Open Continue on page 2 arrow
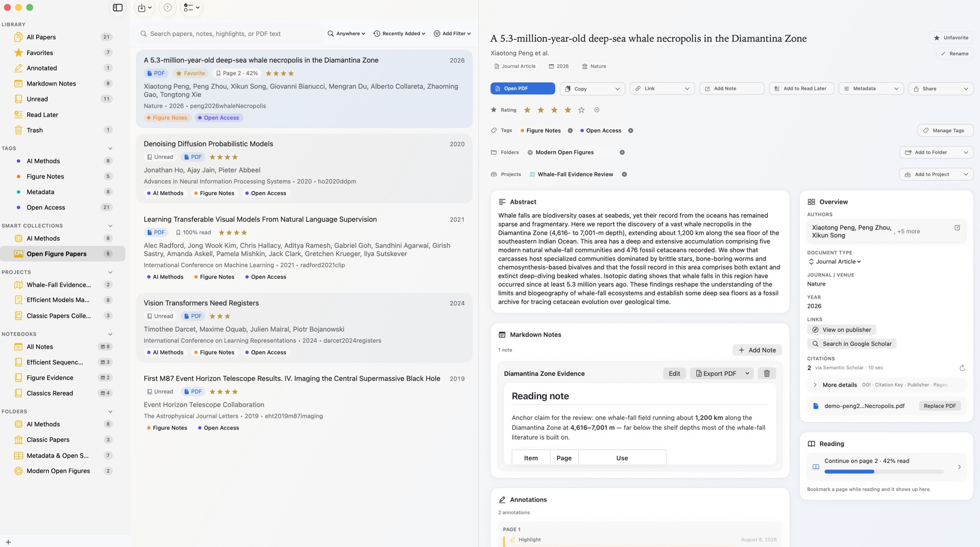 959,467
